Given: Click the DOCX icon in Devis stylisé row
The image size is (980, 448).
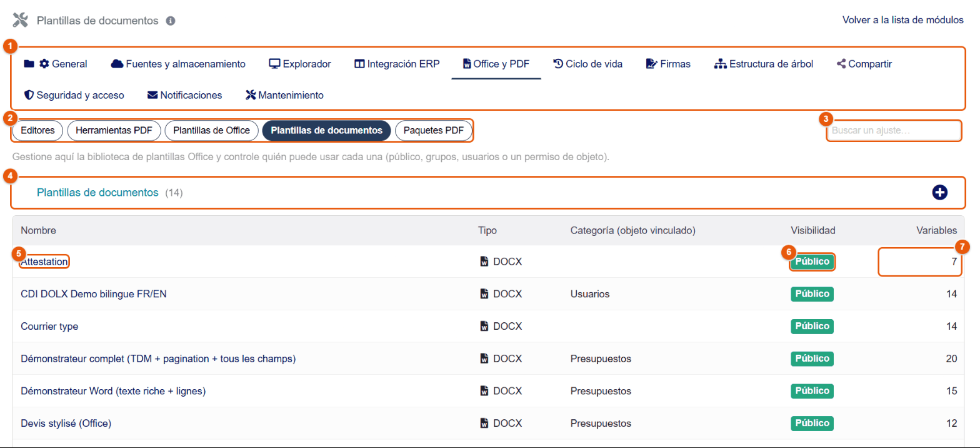Looking at the screenshot, I should point(484,423).
